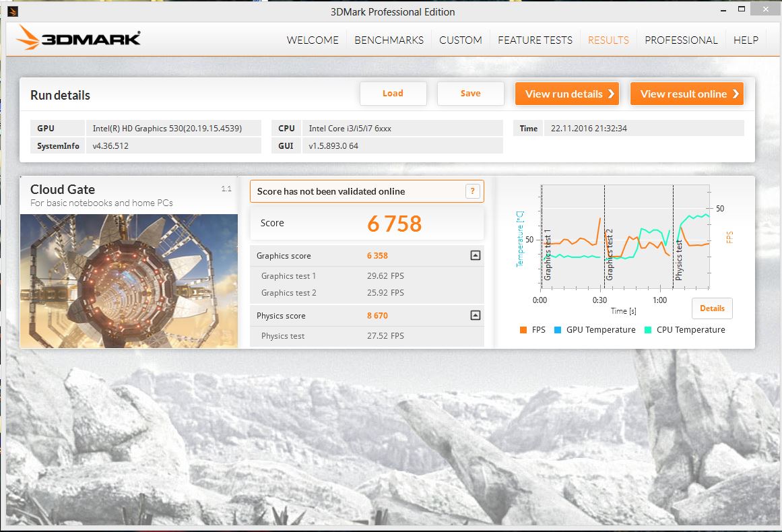Click the Physics test chart marker
The image size is (782, 532).
(x=678, y=260)
